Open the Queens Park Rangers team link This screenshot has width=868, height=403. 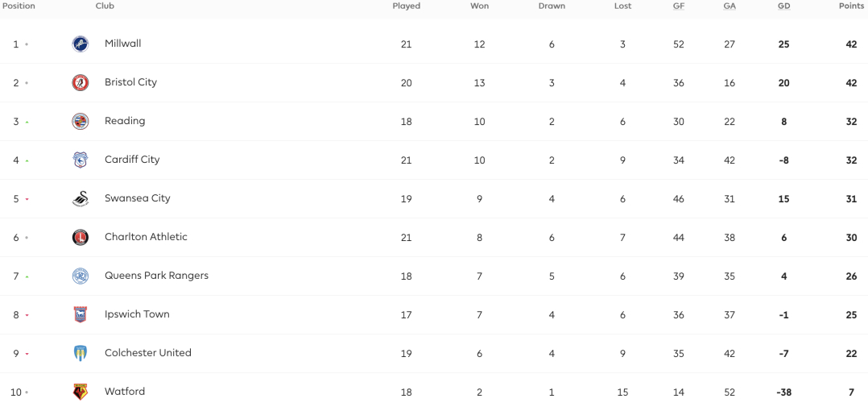[x=157, y=276]
